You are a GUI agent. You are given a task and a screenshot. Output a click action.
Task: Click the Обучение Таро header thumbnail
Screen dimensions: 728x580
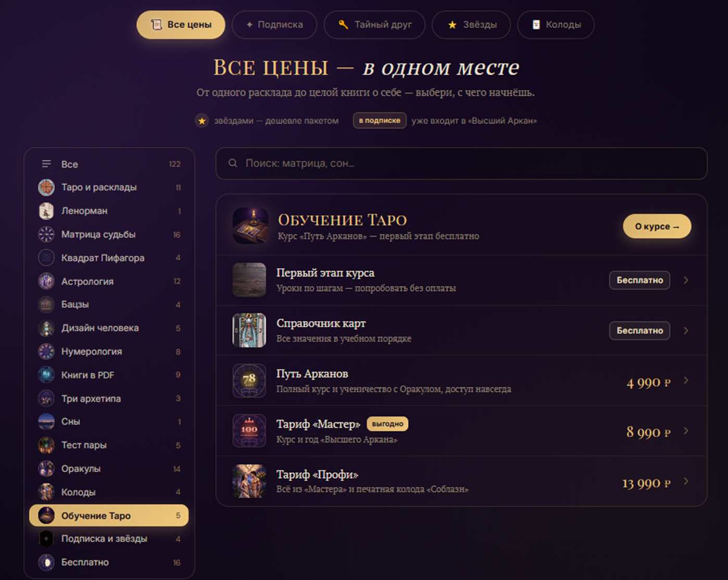(x=250, y=226)
